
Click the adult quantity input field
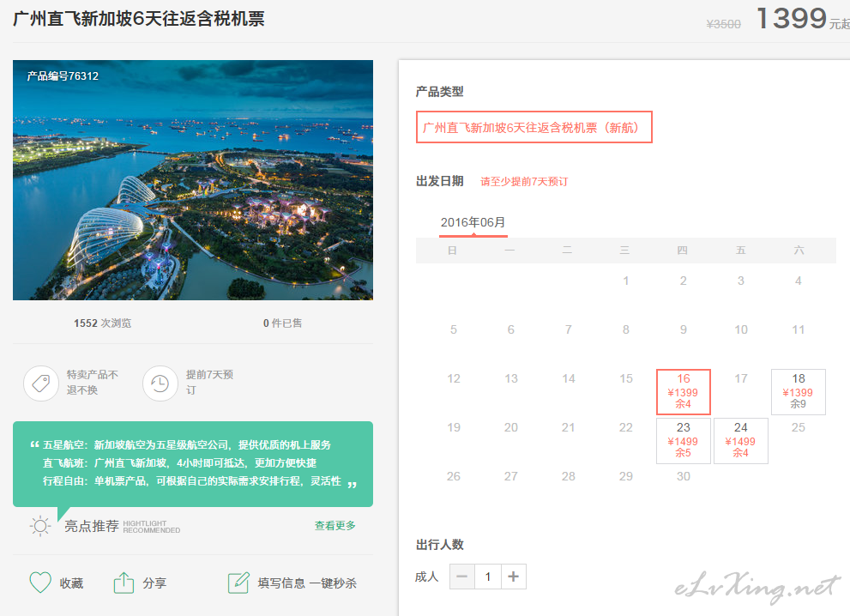(488, 577)
